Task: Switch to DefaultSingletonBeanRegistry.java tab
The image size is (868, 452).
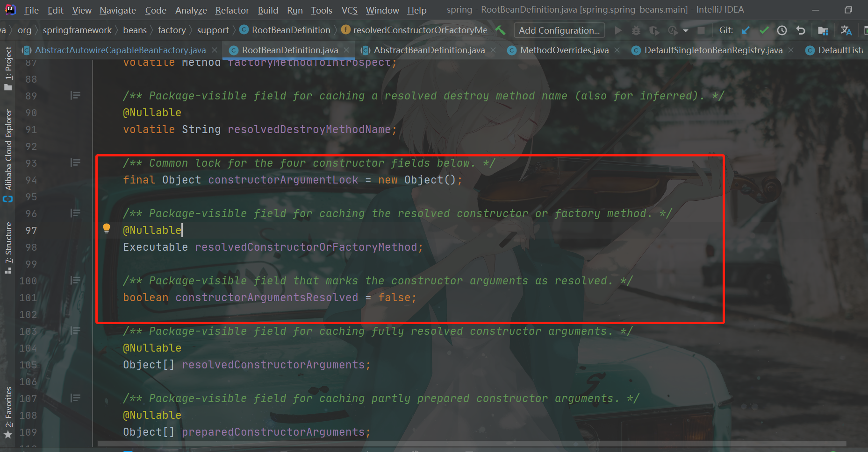Action: point(713,50)
